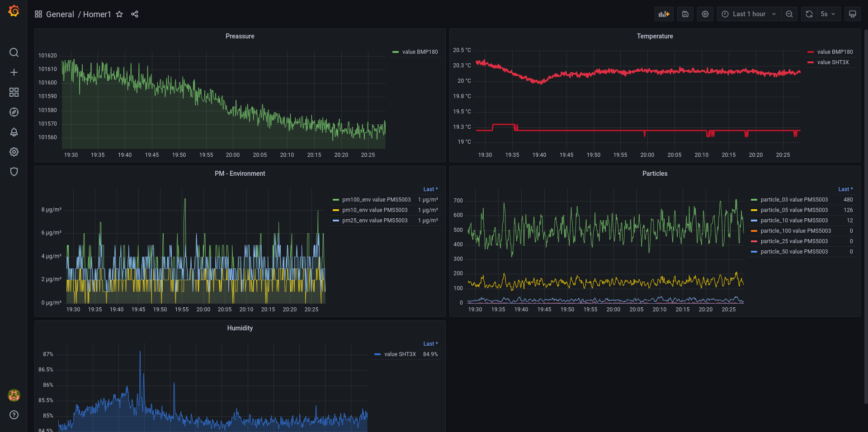Sort PM - Environment legend by Last
Image resolution: width=868 pixels, height=432 pixels.
coord(430,189)
